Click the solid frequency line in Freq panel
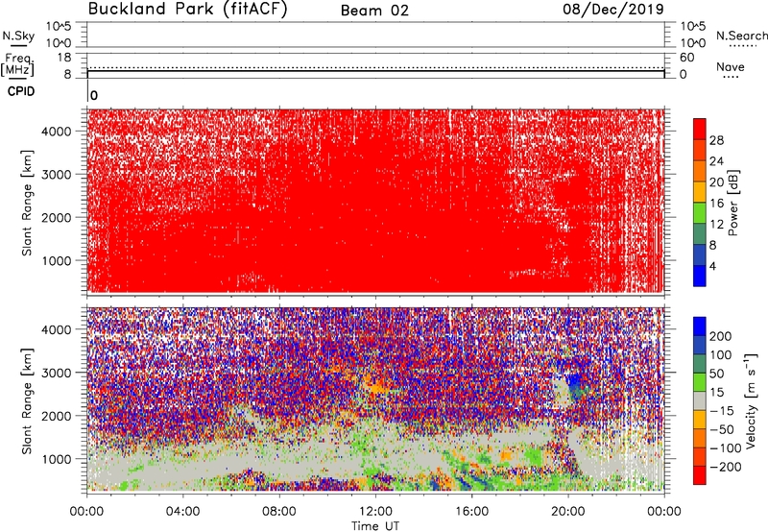768x532 pixels. (x=375, y=71)
